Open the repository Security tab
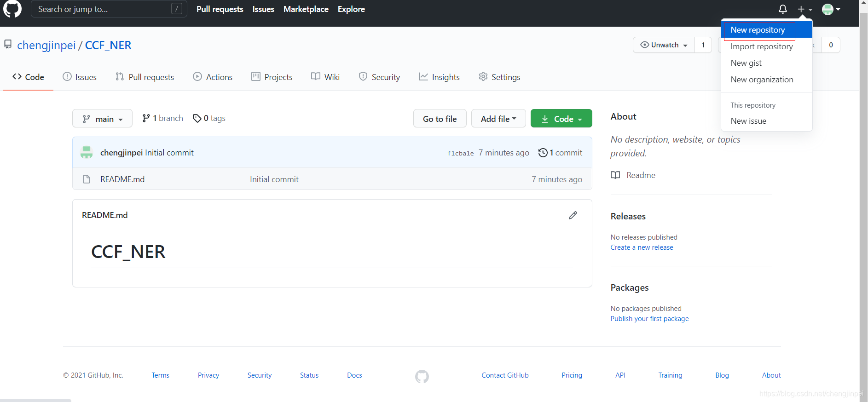The width and height of the screenshot is (868, 402). pos(379,77)
